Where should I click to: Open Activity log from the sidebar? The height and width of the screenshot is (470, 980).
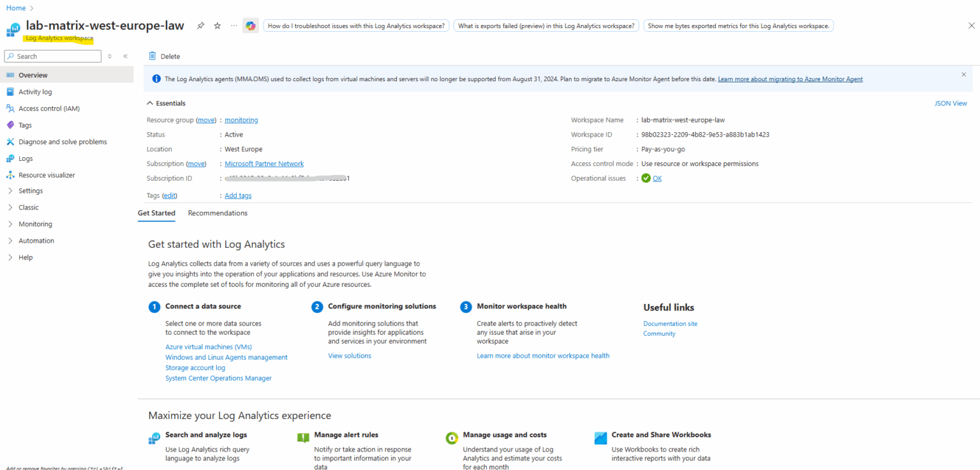(33, 91)
